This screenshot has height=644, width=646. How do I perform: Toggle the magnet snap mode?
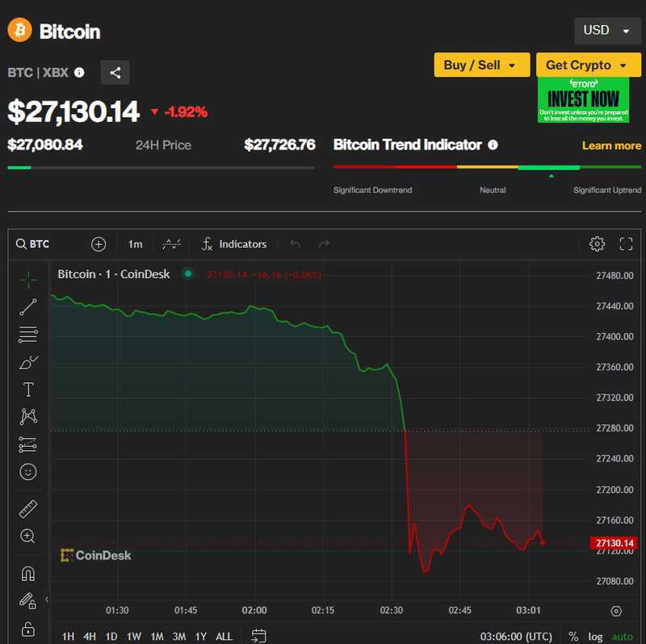28,574
